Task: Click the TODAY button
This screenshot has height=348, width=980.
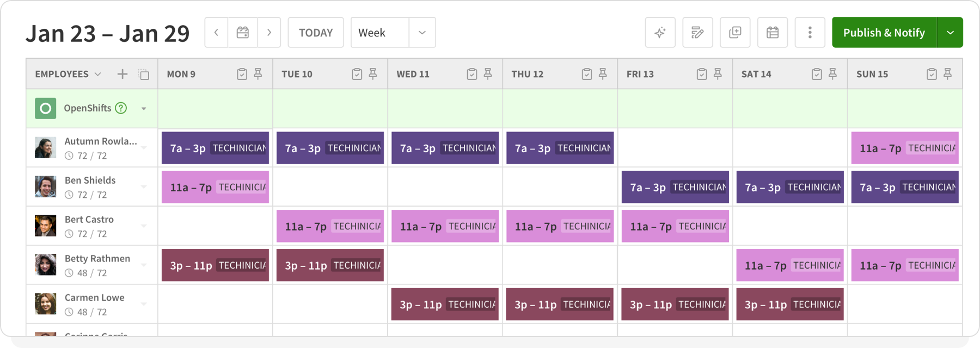Action: coord(316,33)
